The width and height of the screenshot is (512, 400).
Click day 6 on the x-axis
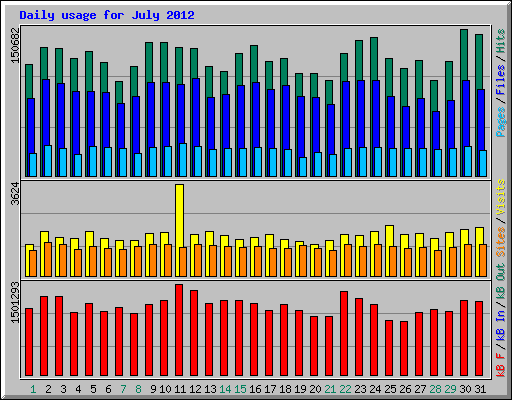[x=108, y=389]
